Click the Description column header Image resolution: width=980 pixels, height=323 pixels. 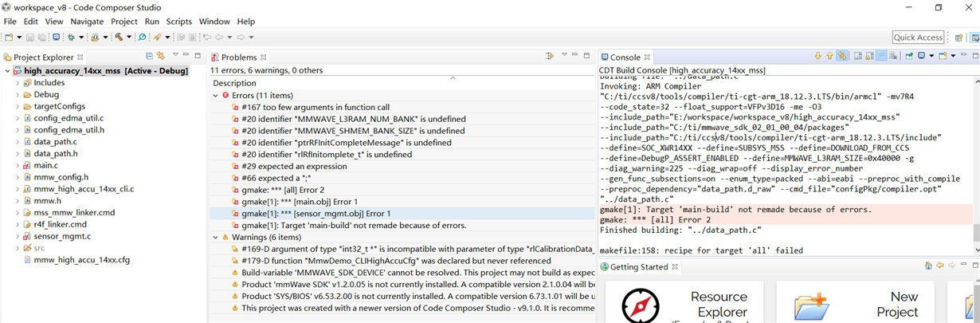[x=234, y=83]
